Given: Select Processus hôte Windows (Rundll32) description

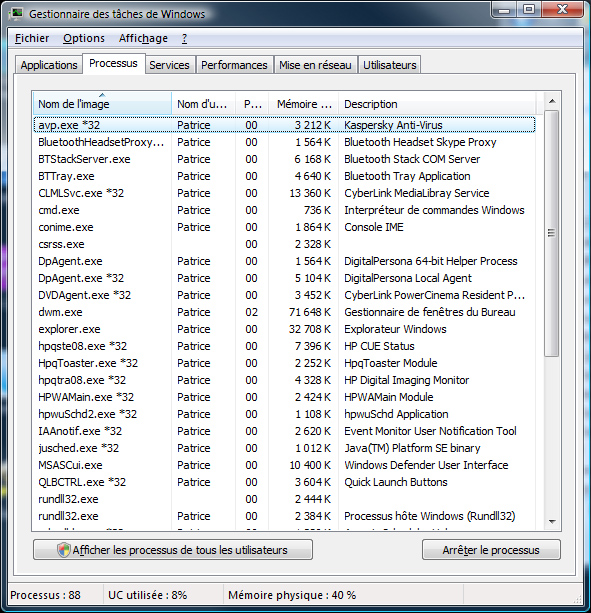Looking at the screenshot, I should click(x=429, y=516).
